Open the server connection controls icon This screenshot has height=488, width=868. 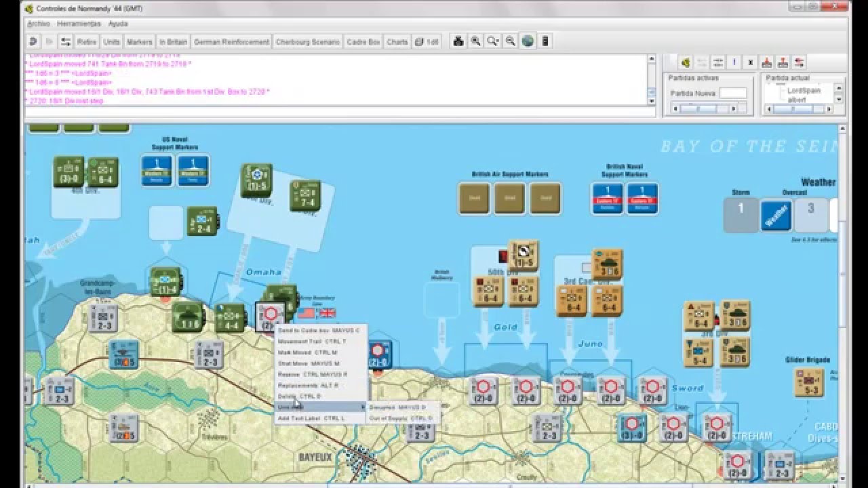(66, 41)
